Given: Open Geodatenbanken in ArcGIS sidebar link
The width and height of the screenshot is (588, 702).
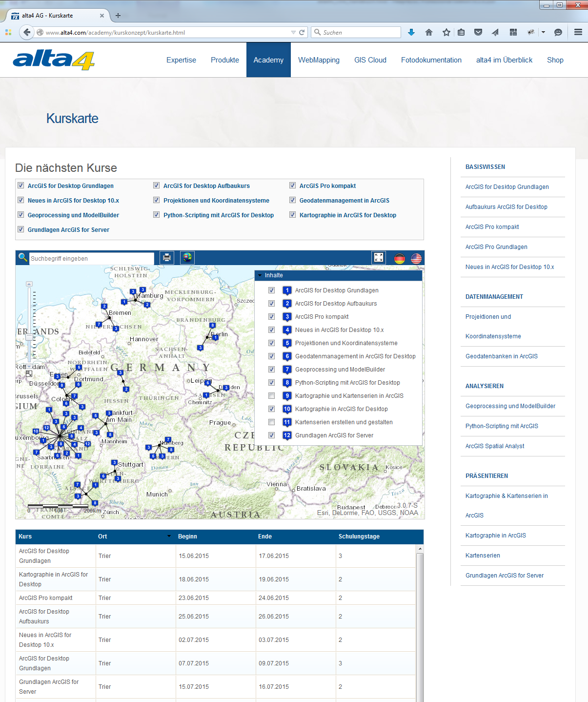Looking at the screenshot, I should 502,356.
